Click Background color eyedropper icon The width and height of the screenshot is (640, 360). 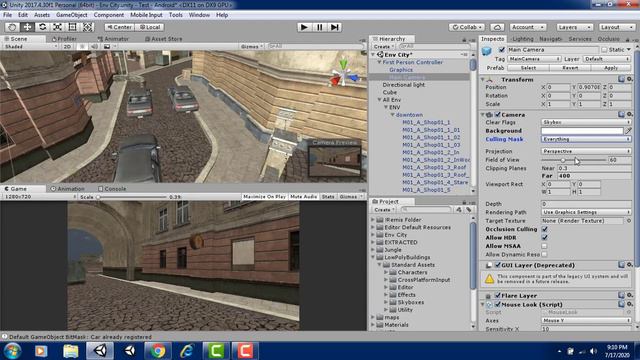629,131
